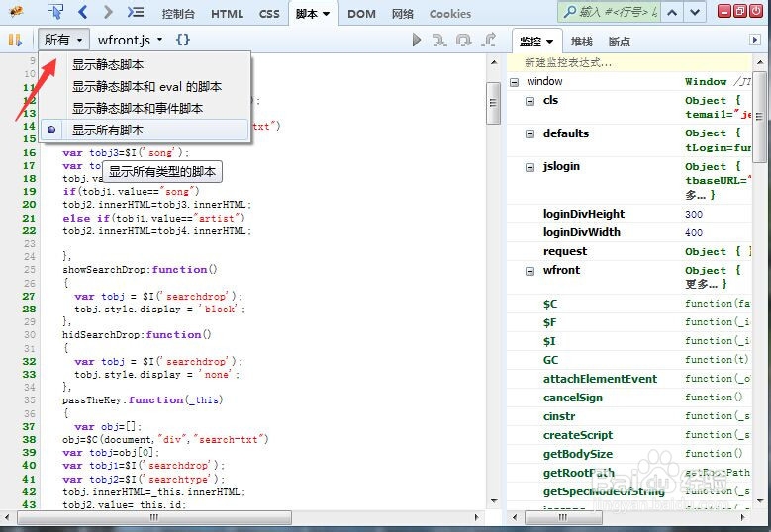
Task: Set breakpoint at line number 38
Action: (29, 439)
